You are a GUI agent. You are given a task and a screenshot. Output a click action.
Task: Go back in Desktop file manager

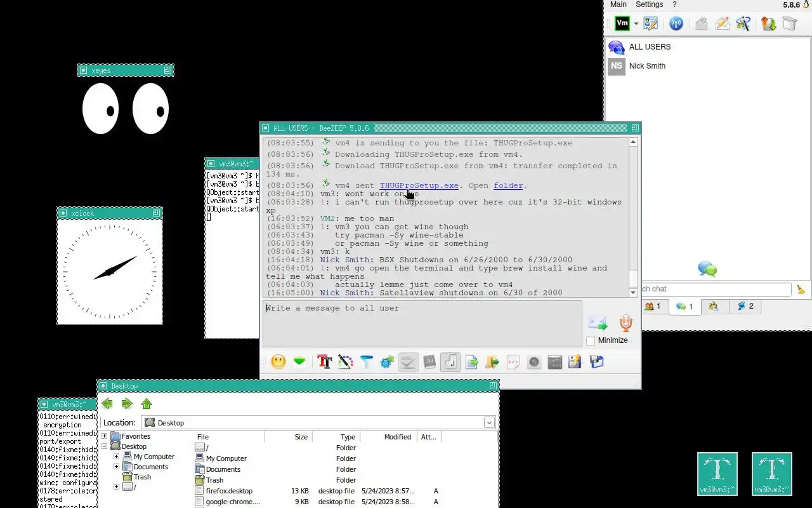(107, 404)
